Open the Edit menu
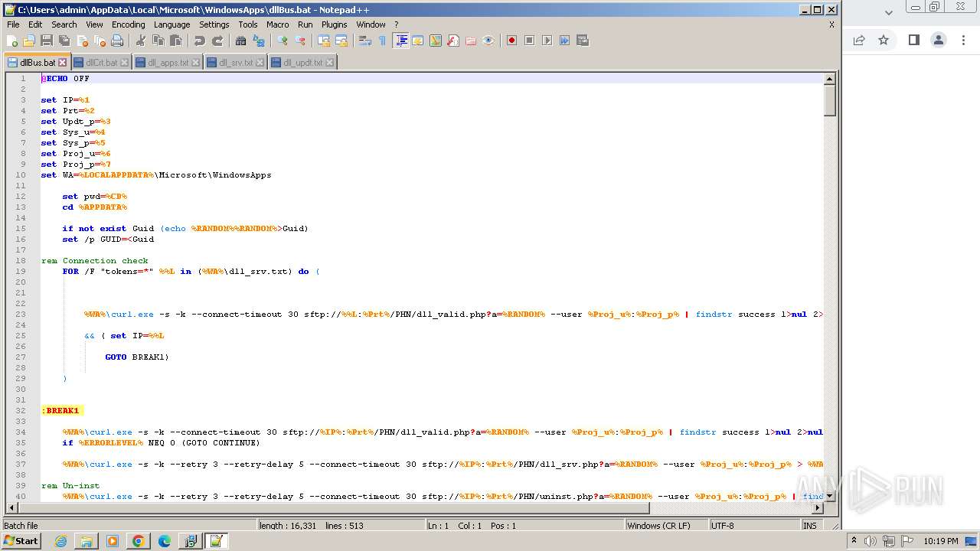This screenshot has height=551, width=980. tap(35, 24)
